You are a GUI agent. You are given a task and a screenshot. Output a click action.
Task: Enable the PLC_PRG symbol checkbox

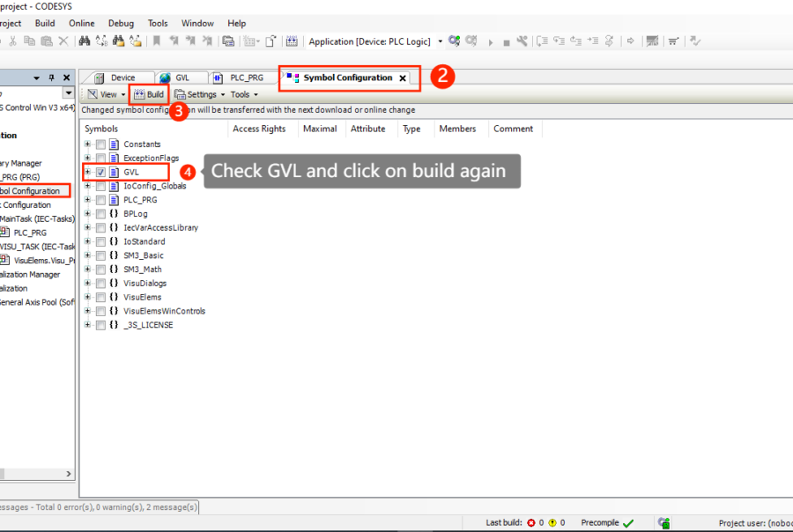[x=100, y=199]
